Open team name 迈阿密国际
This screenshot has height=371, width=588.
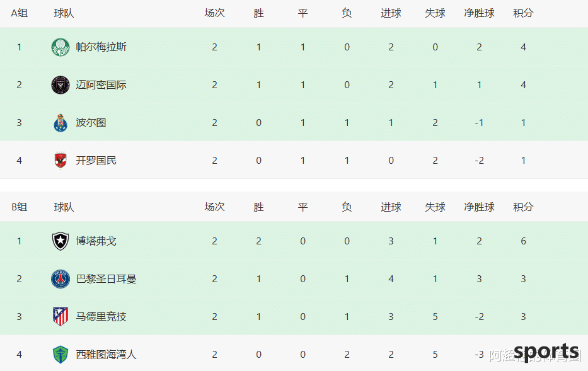pos(101,85)
